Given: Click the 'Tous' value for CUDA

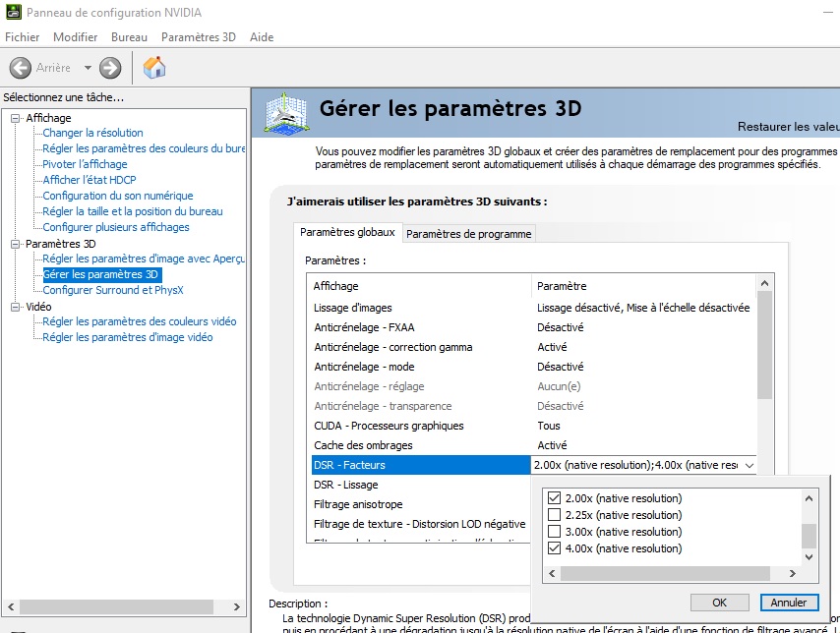Looking at the screenshot, I should 549,426.
